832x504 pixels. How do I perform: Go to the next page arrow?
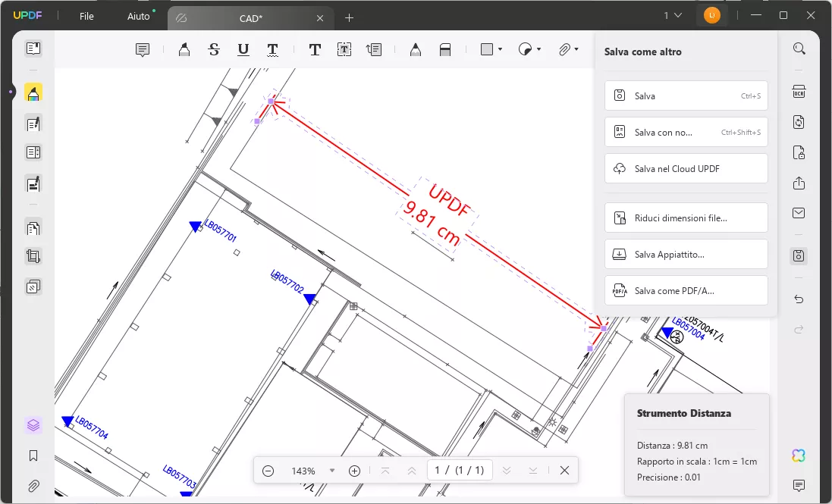(x=506, y=471)
